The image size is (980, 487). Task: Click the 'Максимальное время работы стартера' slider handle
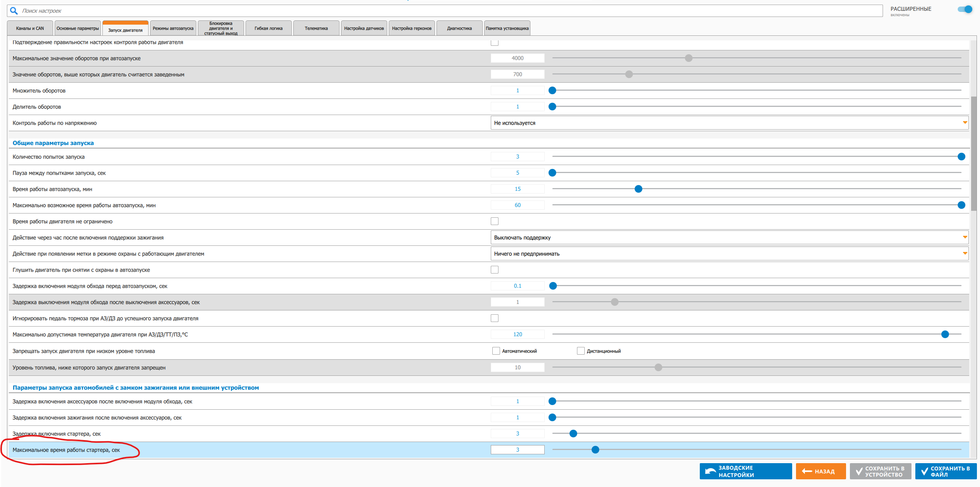tap(595, 450)
